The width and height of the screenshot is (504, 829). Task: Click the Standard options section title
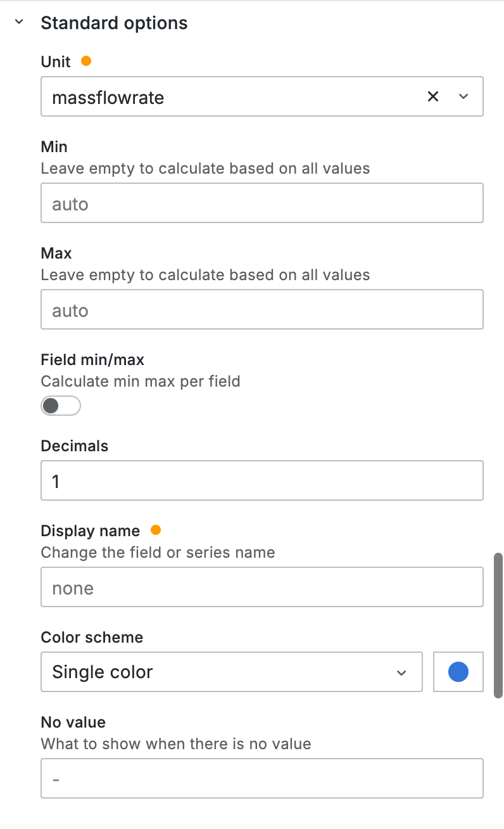[114, 23]
